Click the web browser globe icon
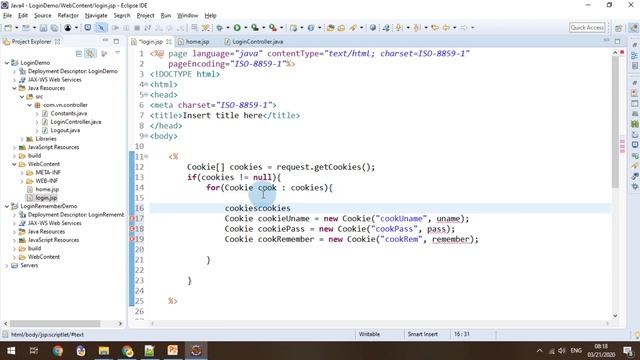 (373, 28)
